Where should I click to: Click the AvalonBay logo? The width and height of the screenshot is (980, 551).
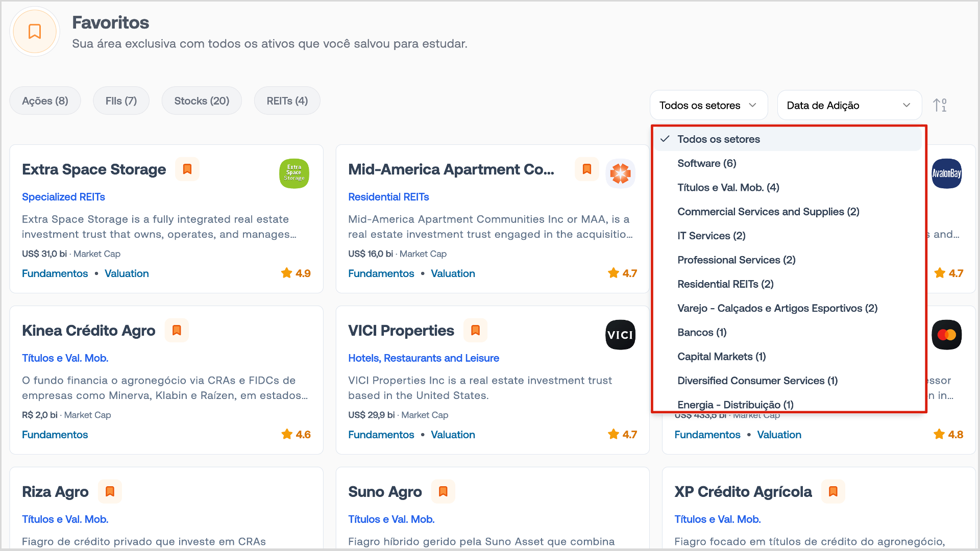(x=947, y=173)
